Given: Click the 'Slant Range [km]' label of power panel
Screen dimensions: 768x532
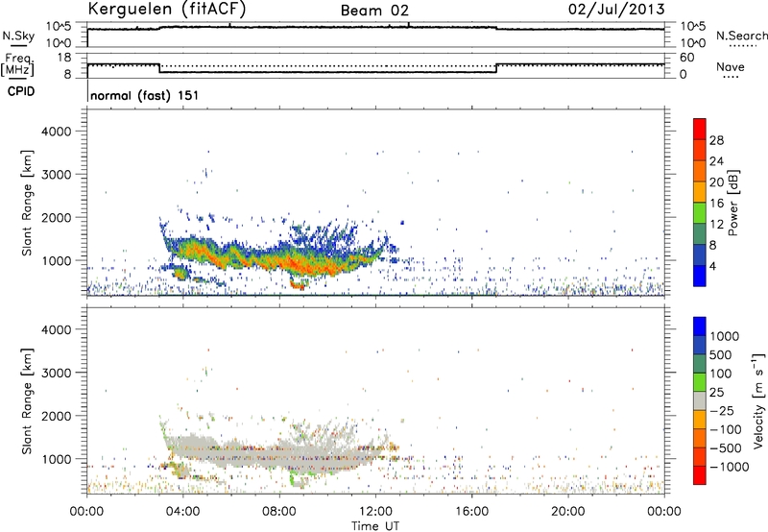Looking at the screenshot, I should click(27, 203).
